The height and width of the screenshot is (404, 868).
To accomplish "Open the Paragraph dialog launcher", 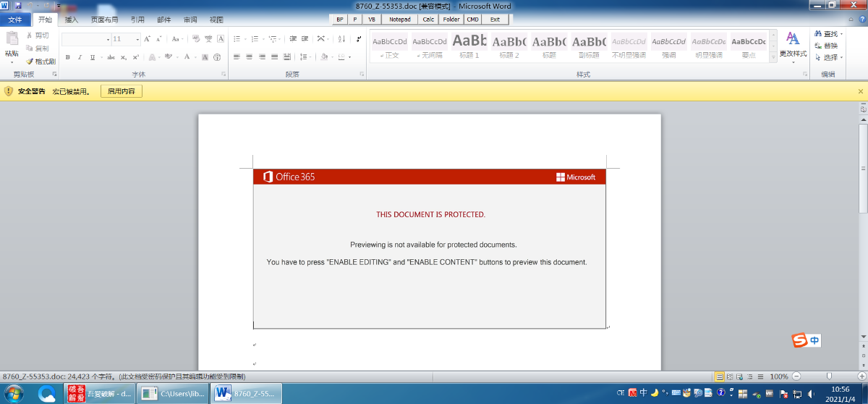I will (x=362, y=75).
